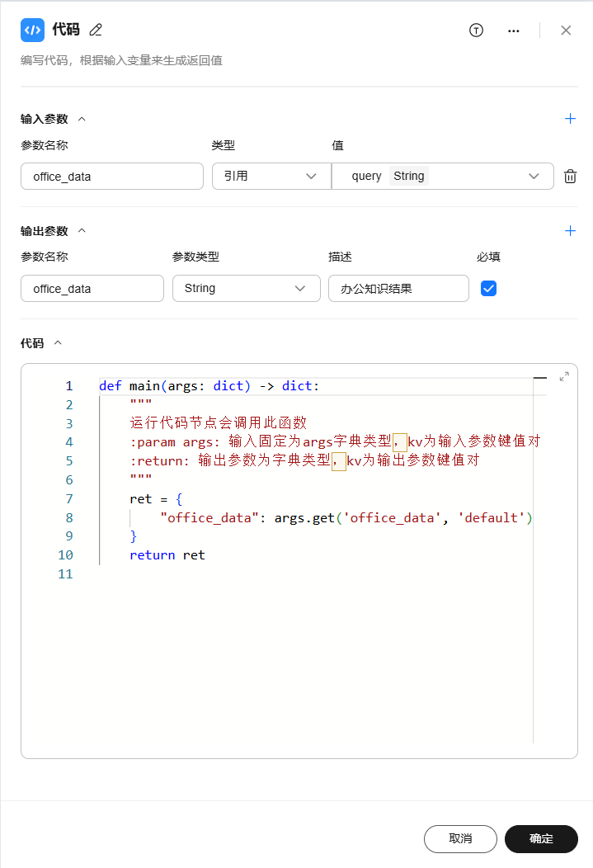Click the blue code node icon
Image resolution: width=593 pixels, height=868 pixels.
[x=33, y=30]
